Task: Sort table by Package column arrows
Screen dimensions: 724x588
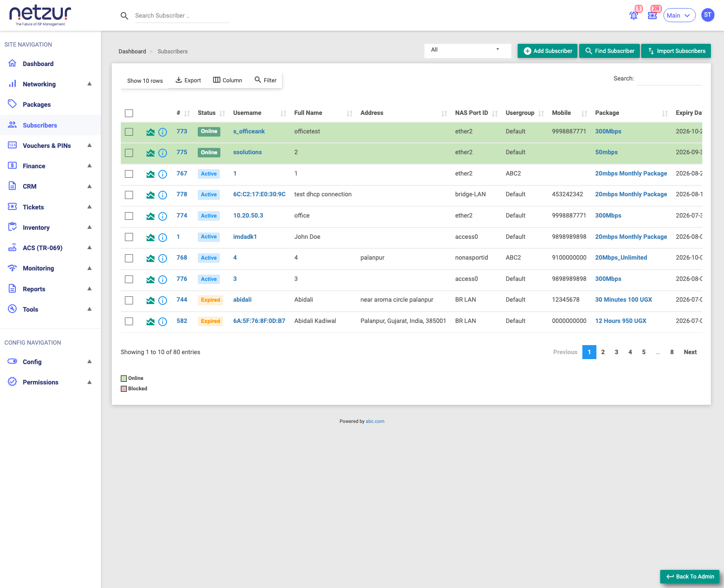Action: pyautogui.click(x=665, y=114)
